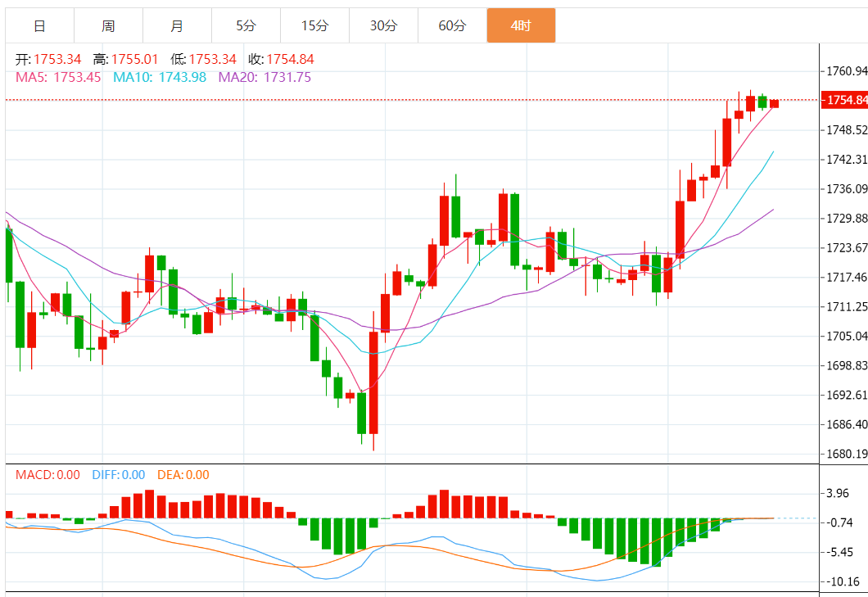Select the 5分 timeframe tab

(x=246, y=25)
